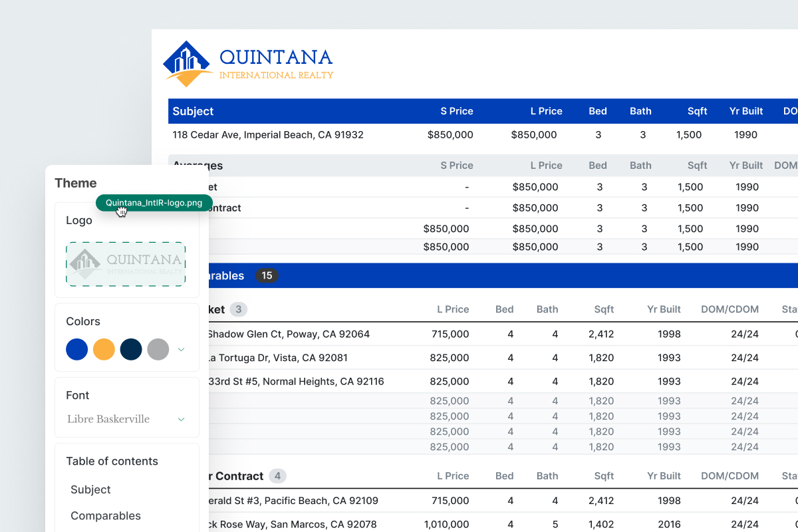Go to Comparables in table of contents
This screenshot has width=798, height=532.
pyautogui.click(x=106, y=515)
